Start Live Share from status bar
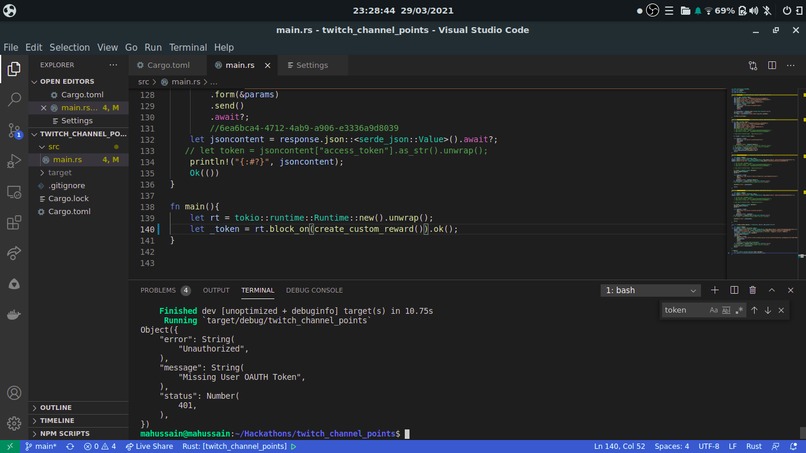 point(149,446)
